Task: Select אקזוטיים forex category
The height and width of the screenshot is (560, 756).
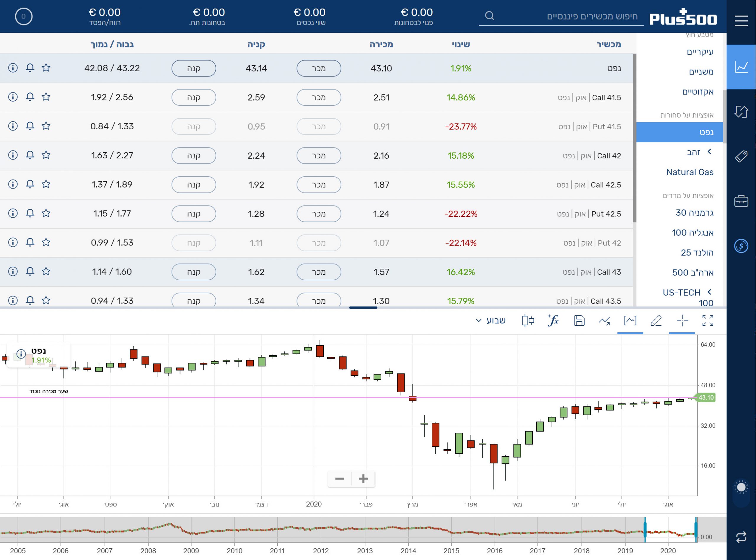Action: click(698, 92)
